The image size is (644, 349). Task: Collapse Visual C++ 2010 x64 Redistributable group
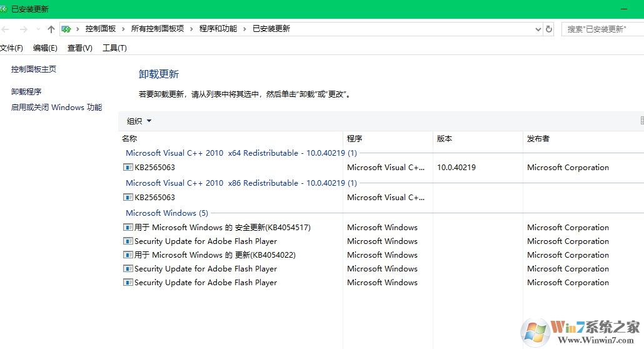(x=241, y=153)
